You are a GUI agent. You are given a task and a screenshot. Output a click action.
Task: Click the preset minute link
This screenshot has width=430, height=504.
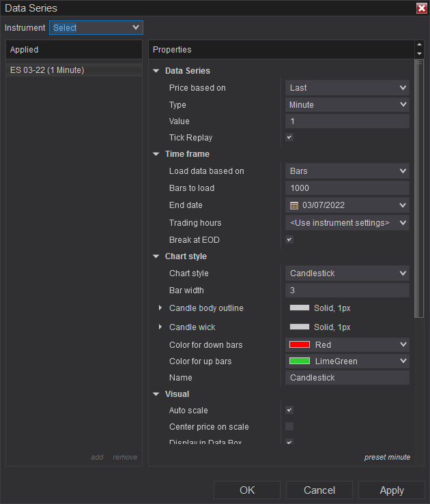tap(387, 457)
